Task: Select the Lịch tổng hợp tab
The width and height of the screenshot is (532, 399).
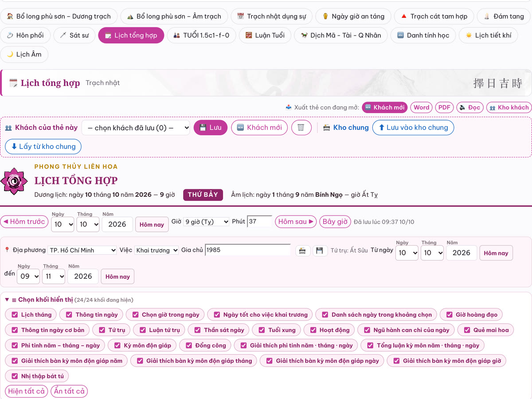Action: pyautogui.click(x=131, y=35)
